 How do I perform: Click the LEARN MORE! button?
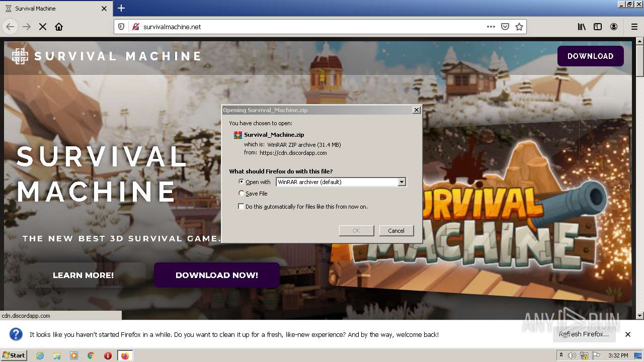[x=83, y=275]
